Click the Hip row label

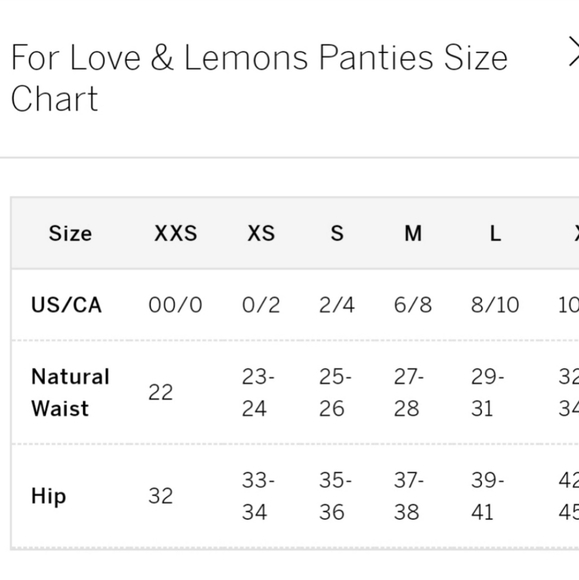click(48, 496)
